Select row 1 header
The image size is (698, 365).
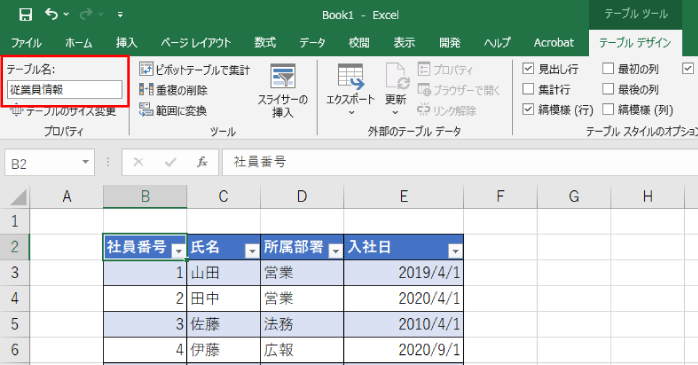point(15,221)
